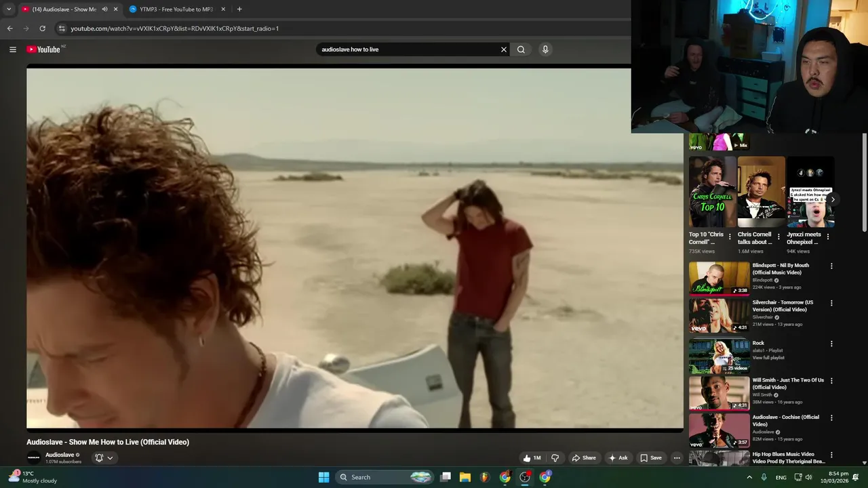Image resolution: width=868 pixels, height=488 pixels.
Task: Open 'Blindspott - Nil By Mouth' title link
Action: point(781,269)
